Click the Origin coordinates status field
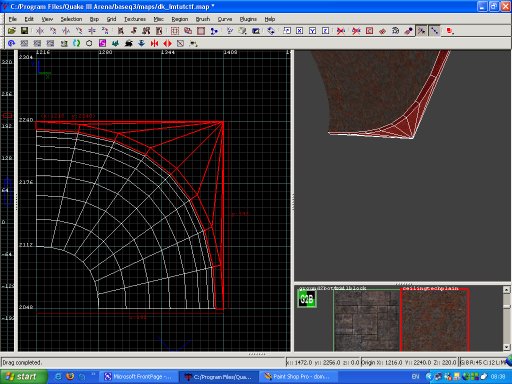 [409, 362]
